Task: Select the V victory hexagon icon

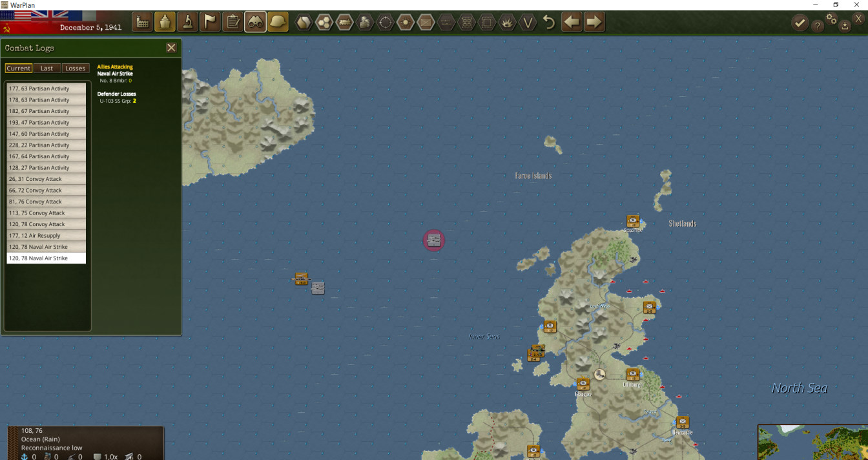Action: click(x=528, y=23)
